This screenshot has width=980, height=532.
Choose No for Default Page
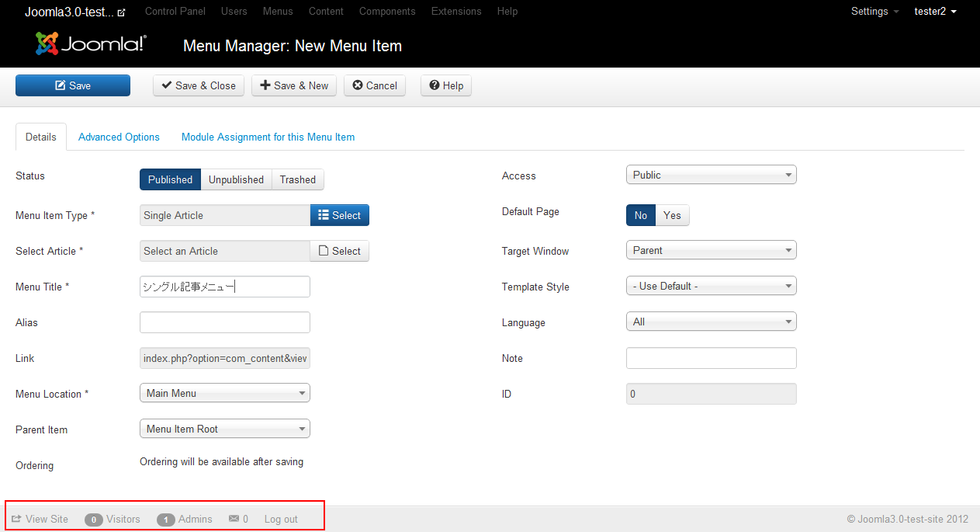[641, 215]
